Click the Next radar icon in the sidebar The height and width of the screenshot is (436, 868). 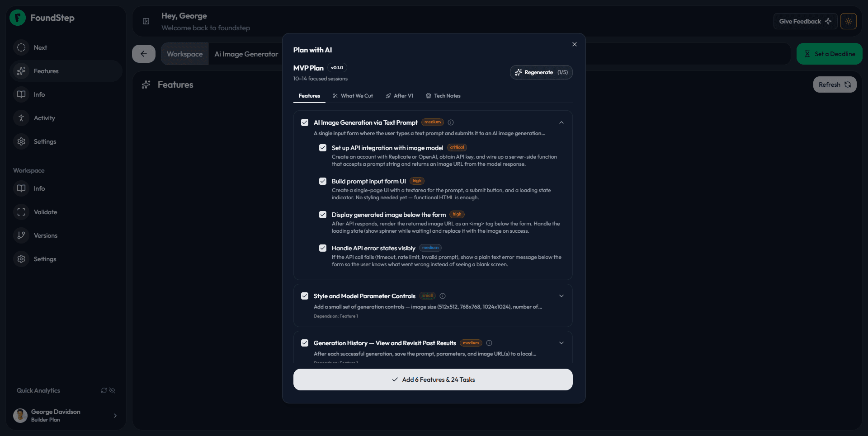coord(21,47)
